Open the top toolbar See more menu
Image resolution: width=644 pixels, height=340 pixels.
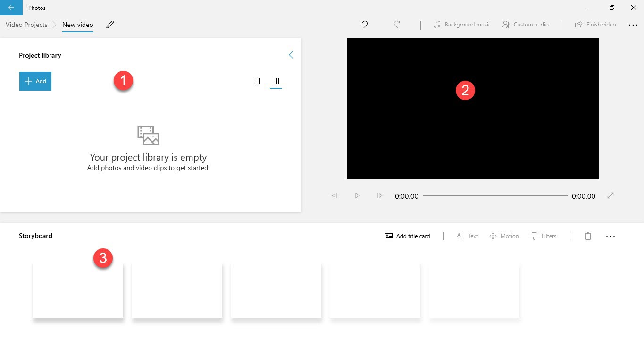pyautogui.click(x=633, y=25)
